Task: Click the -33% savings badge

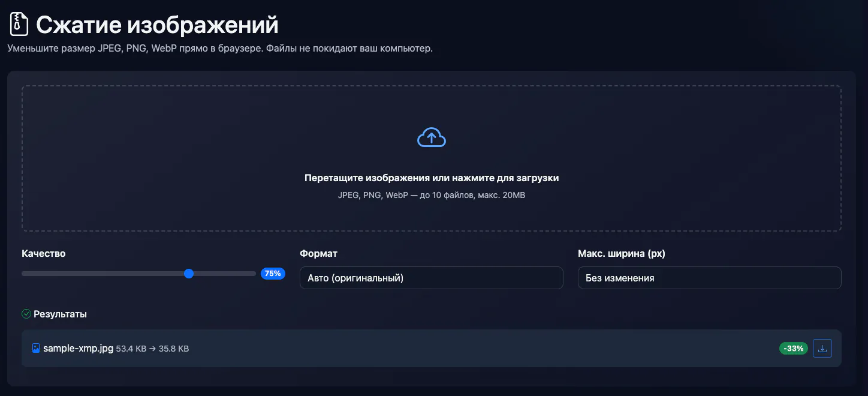Action: (x=794, y=349)
